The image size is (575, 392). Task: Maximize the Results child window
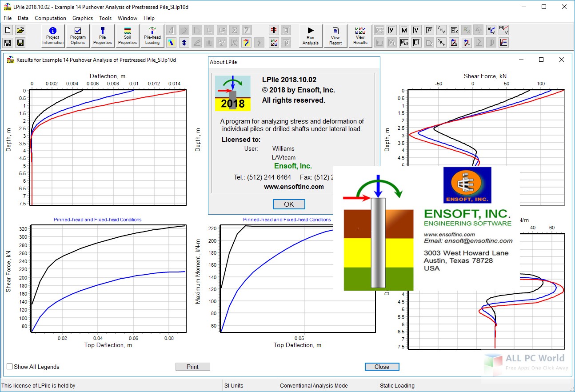[541, 60]
